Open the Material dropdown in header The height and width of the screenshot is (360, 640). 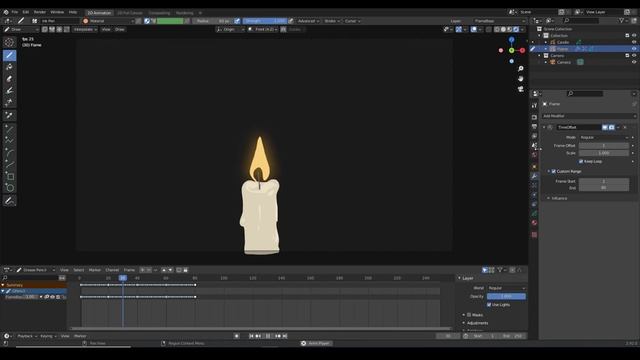click(x=108, y=21)
